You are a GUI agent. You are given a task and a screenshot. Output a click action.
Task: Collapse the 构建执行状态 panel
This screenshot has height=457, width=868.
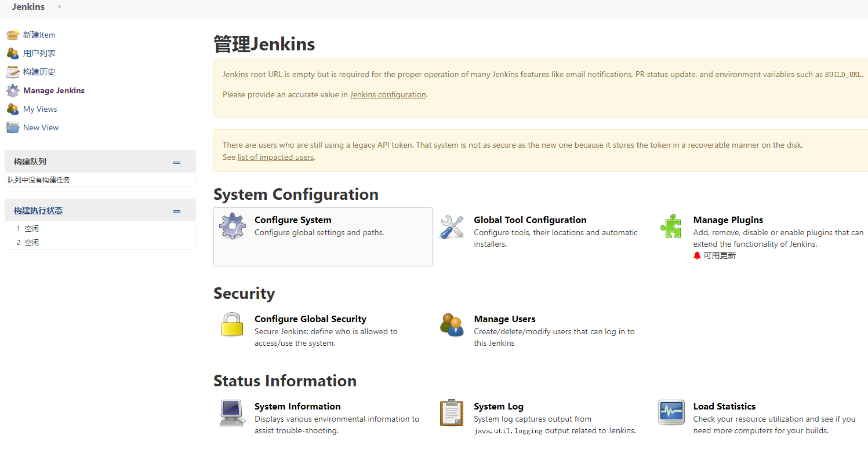click(x=177, y=211)
